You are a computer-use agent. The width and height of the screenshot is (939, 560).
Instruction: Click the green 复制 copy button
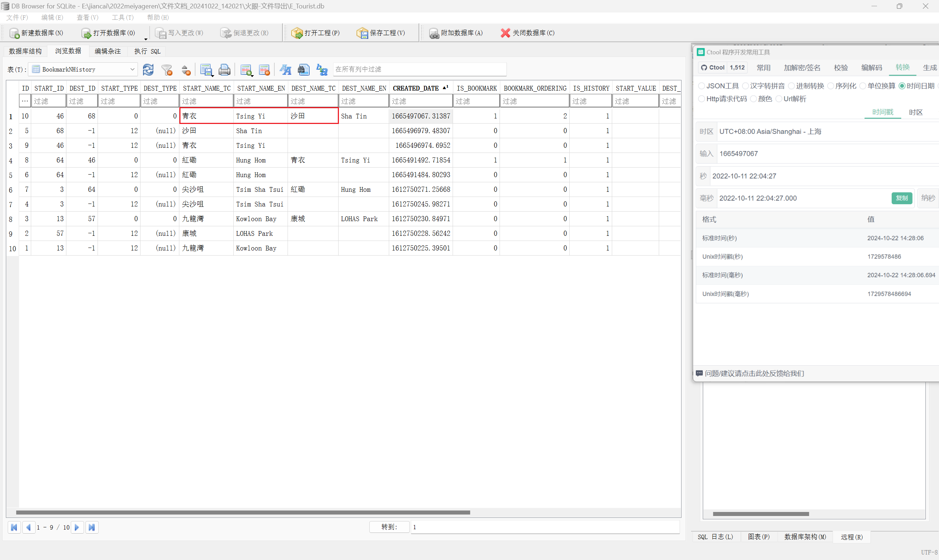pyautogui.click(x=902, y=198)
